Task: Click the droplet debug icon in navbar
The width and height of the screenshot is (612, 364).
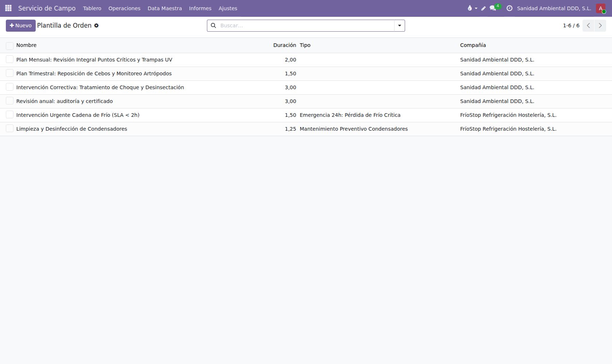Action: (x=470, y=8)
